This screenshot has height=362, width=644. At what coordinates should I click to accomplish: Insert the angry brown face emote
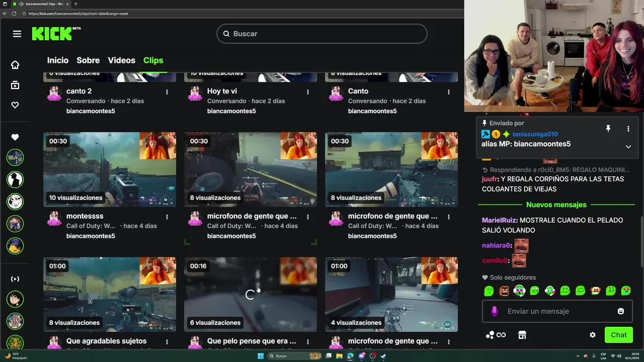point(504,291)
